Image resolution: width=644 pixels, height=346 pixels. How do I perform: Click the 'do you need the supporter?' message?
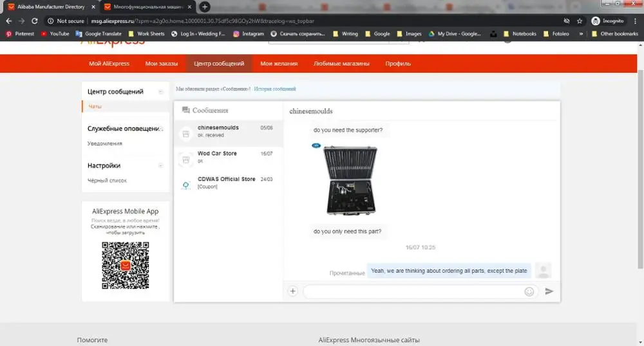tap(348, 130)
